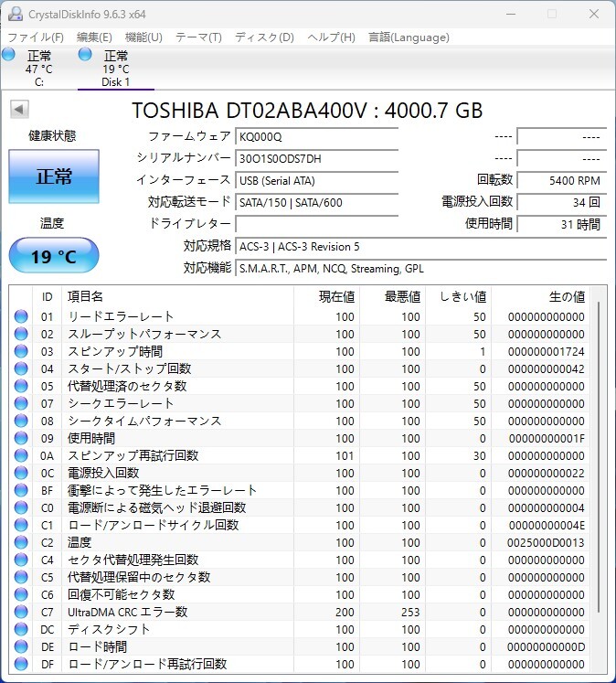Click the empty drive letter field
616x683 pixels.
(x=316, y=224)
